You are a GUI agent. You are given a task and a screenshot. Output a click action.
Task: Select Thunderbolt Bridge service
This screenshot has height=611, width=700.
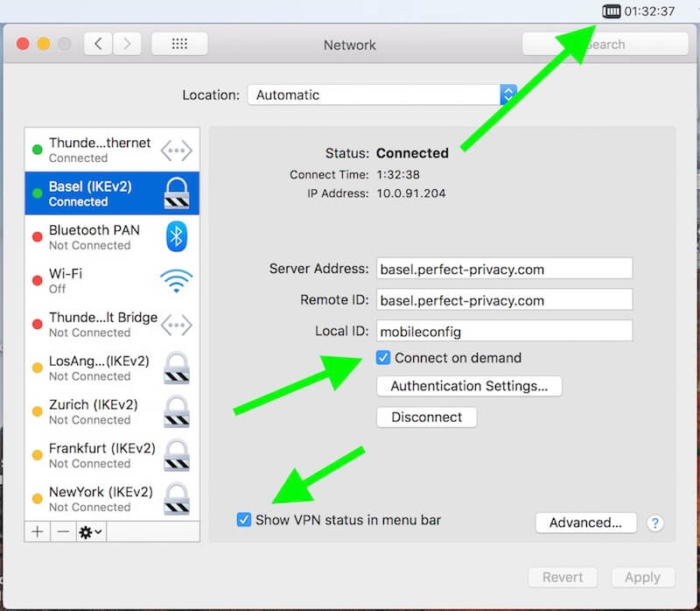click(112, 324)
